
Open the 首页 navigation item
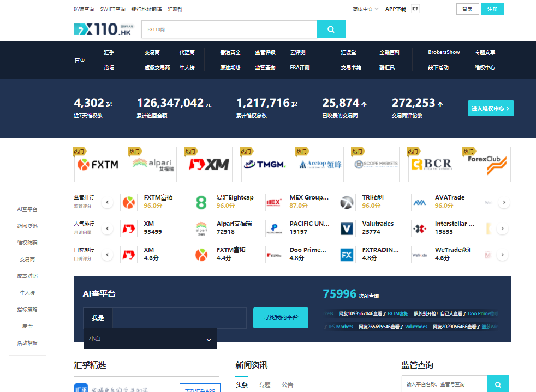[80, 60]
